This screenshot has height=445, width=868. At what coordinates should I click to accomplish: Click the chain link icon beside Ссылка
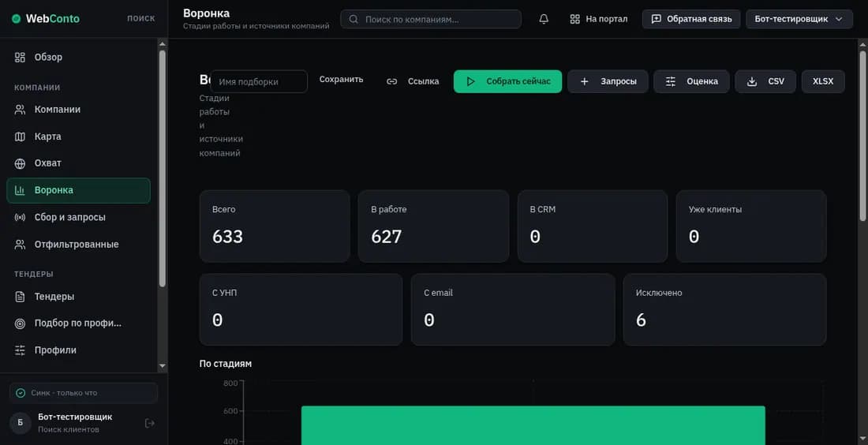[x=392, y=81]
